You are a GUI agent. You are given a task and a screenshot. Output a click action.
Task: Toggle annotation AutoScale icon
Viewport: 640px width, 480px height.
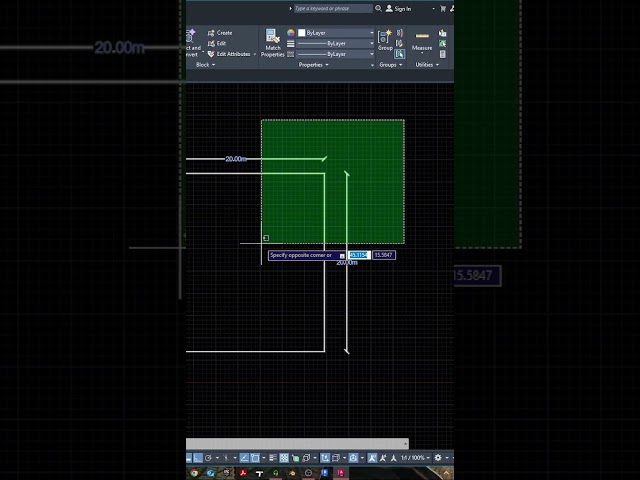click(382, 458)
